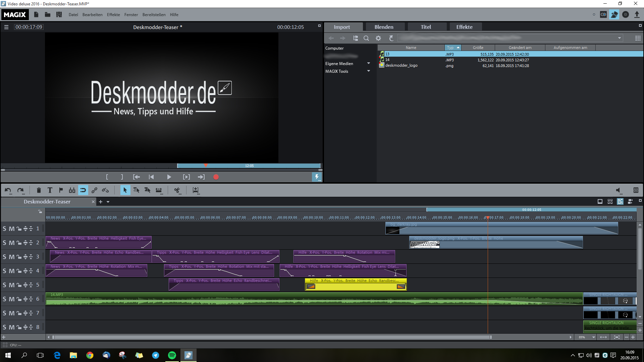Viewport: 644px width, 362px height.
Task: Open the Effekte menu in menu bar
Action: coord(113,14)
